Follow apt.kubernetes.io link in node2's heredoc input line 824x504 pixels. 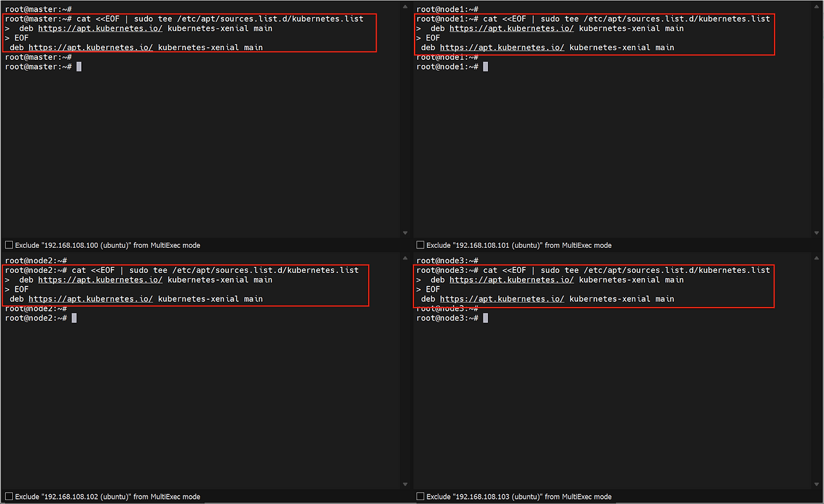[x=100, y=280]
